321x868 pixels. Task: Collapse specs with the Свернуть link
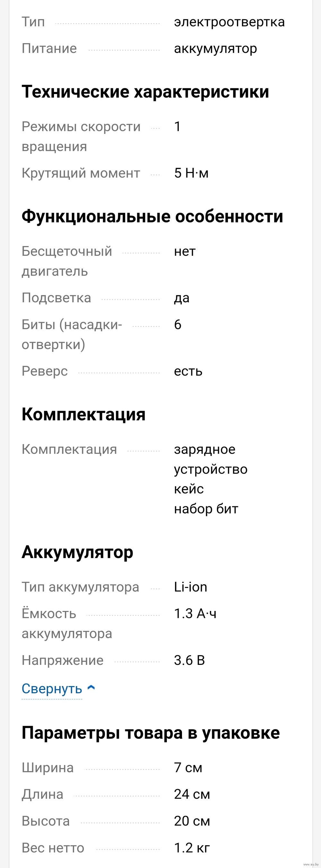(52, 688)
